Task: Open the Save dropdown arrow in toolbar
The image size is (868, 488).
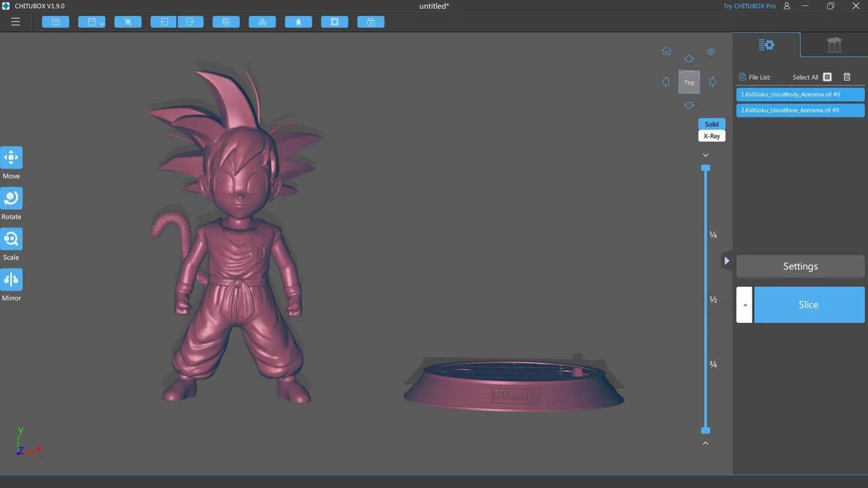Action: (102, 23)
